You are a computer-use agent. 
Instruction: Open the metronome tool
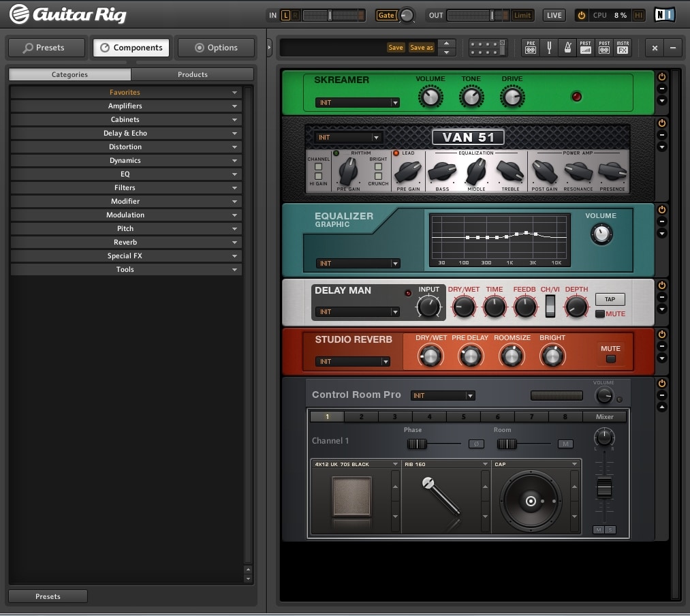tap(567, 47)
